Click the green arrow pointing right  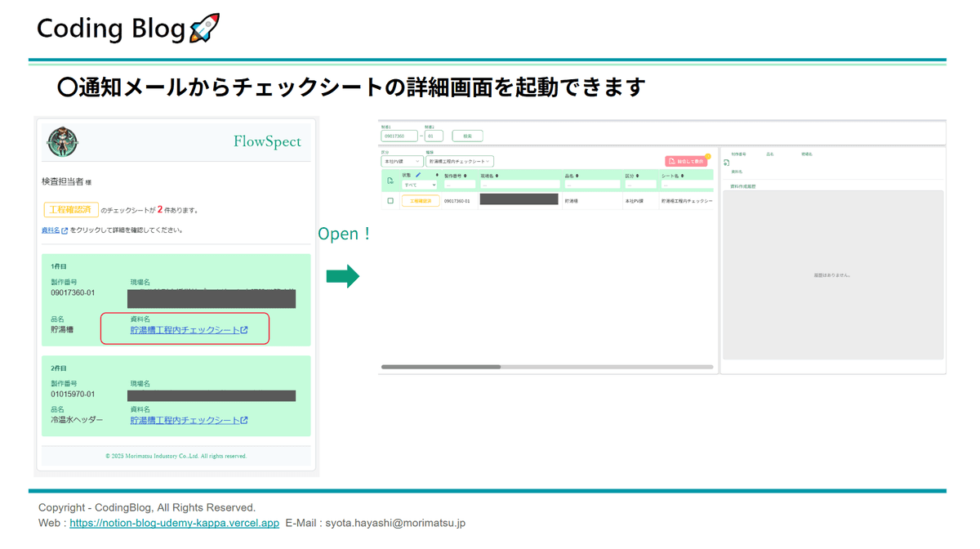(x=343, y=276)
